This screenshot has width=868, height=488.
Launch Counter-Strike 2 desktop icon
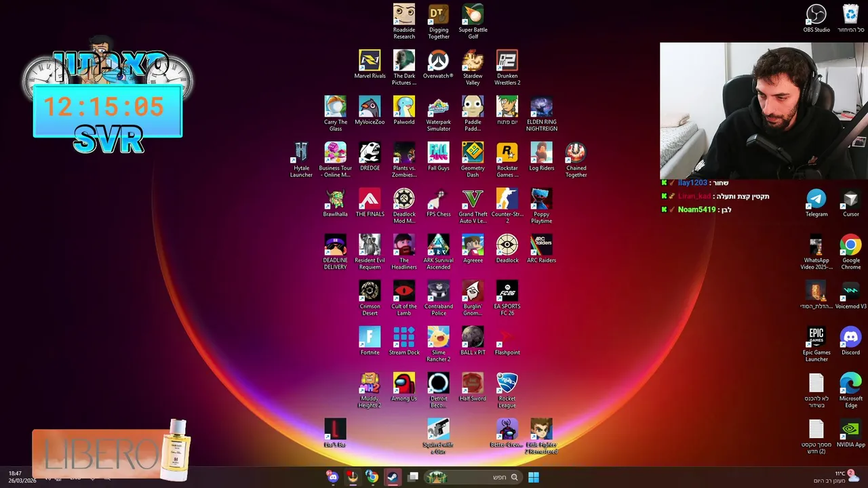click(x=507, y=206)
